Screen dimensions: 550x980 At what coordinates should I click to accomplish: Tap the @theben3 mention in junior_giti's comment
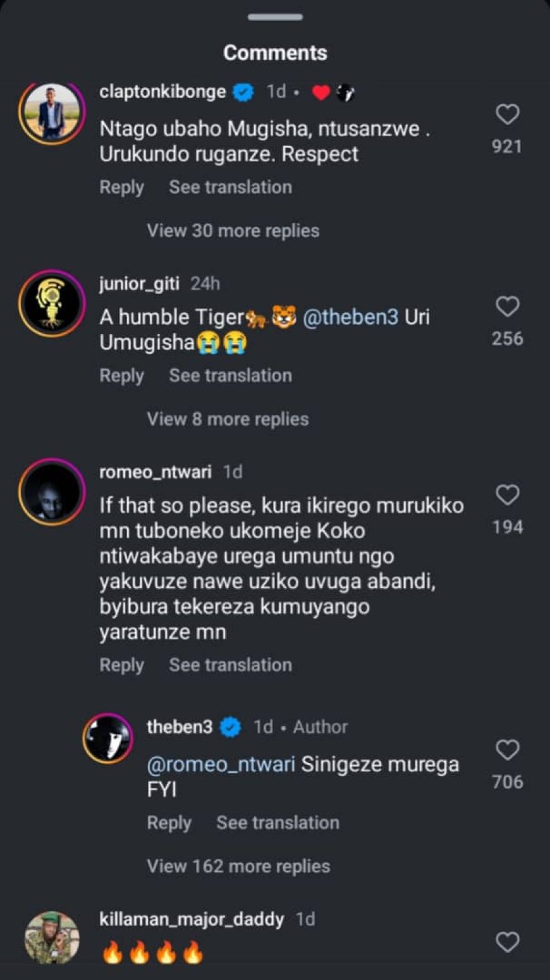click(x=351, y=317)
